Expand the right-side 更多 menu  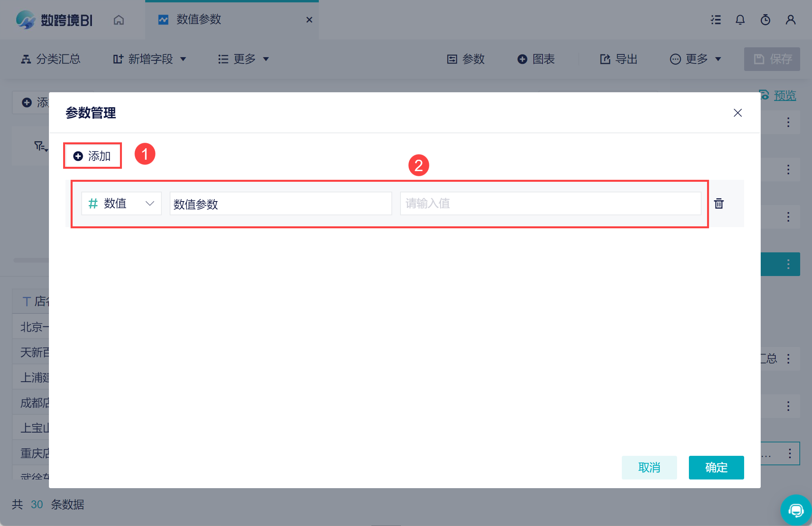click(696, 59)
